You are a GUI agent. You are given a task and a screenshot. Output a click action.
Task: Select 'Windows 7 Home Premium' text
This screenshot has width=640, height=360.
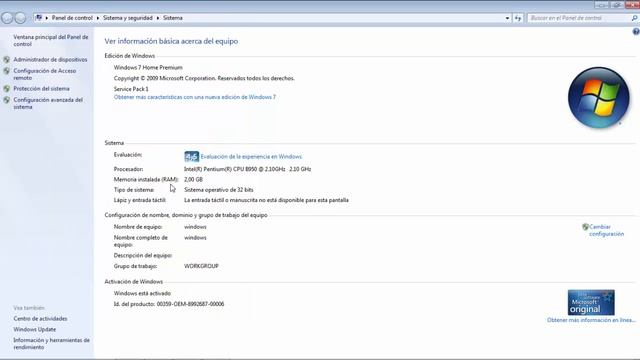tap(148, 67)
